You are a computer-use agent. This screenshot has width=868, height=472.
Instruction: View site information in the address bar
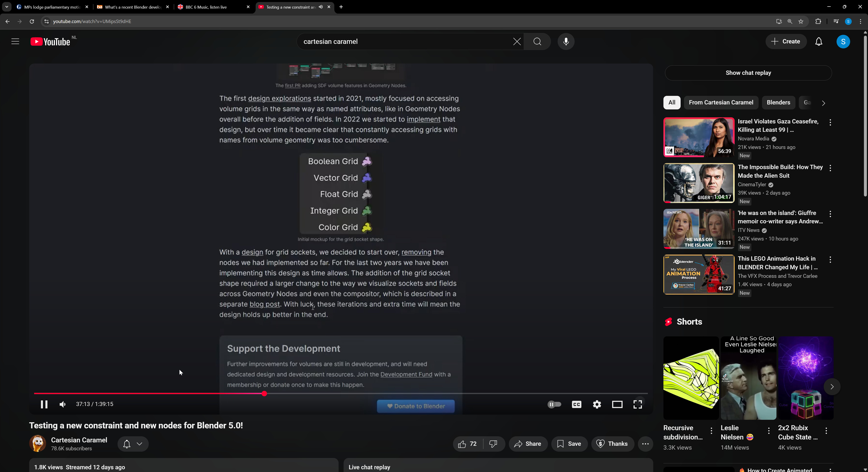47,21
